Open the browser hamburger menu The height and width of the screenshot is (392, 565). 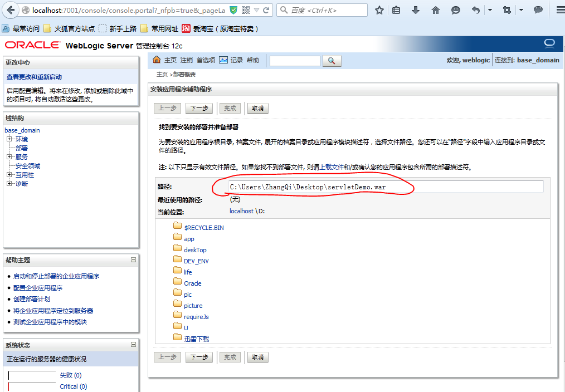click(561, 10)
